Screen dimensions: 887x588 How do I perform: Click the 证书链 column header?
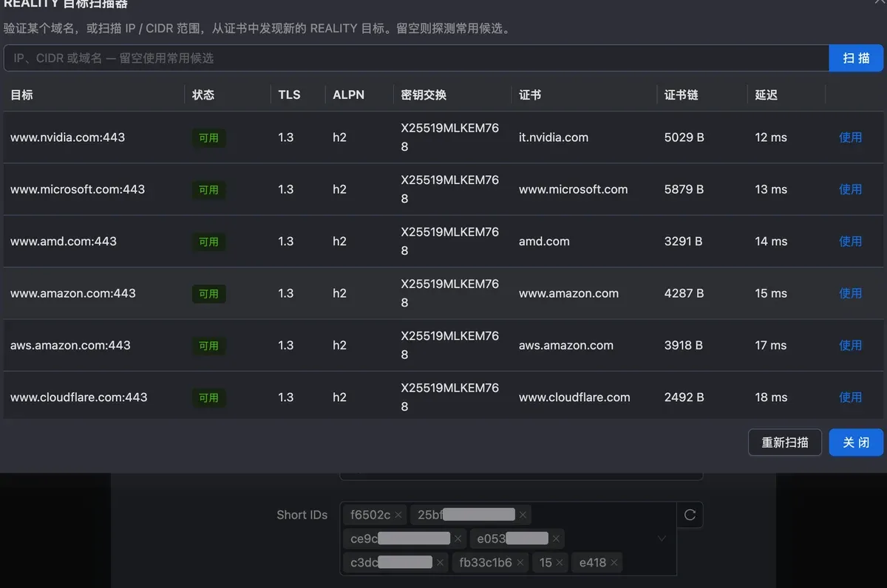tap(682, 95)
